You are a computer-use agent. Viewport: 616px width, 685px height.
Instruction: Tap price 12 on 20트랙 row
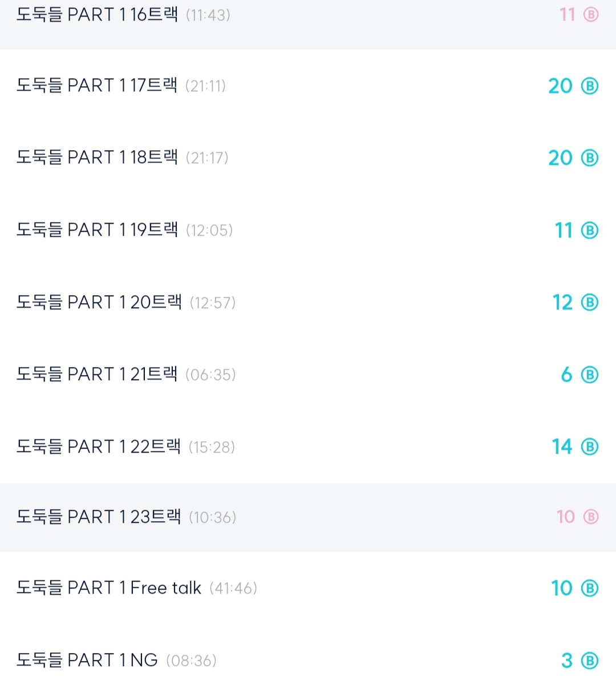pyautogui.click(x=562, y=303)
